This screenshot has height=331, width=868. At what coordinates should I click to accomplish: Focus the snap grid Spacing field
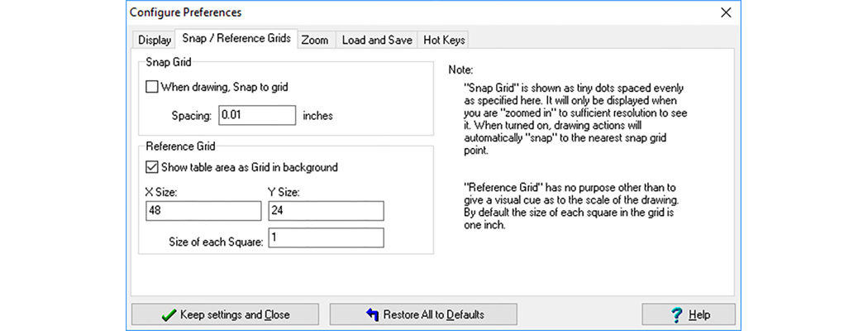coord(257,115)
